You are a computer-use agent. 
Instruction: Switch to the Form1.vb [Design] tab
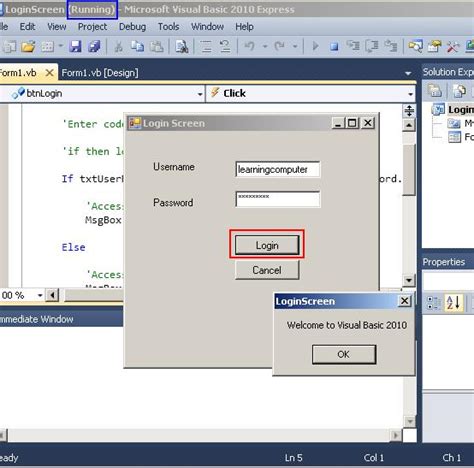(100, 73)
